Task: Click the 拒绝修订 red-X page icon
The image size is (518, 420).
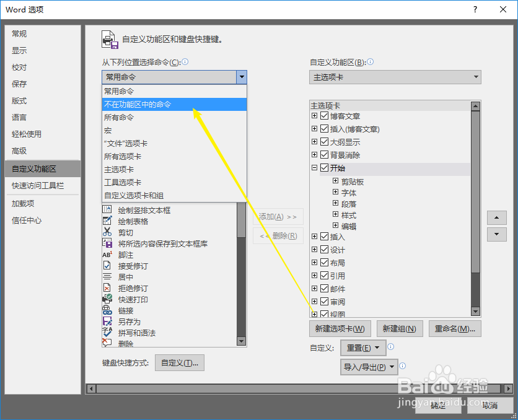Action: click(x=107, y=287)
